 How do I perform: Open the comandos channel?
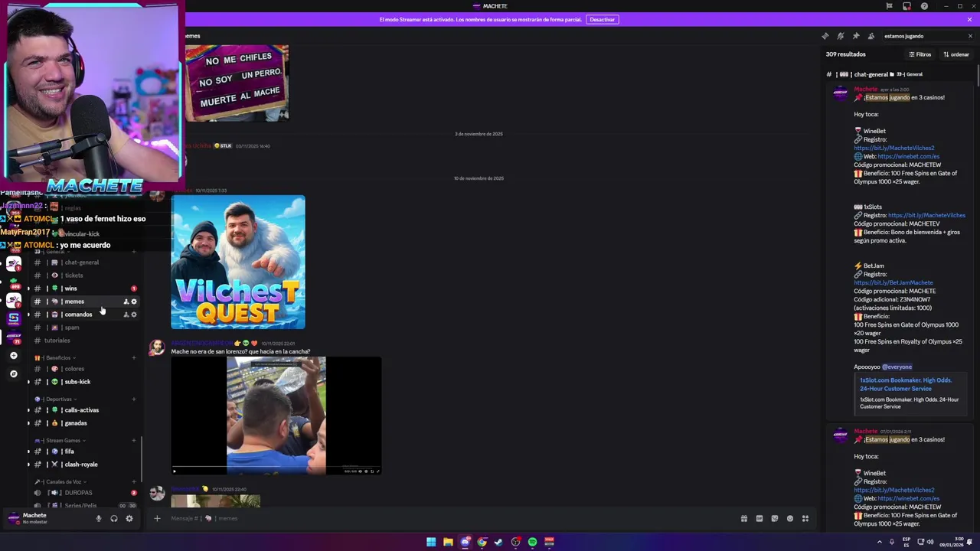pos(77,315)
